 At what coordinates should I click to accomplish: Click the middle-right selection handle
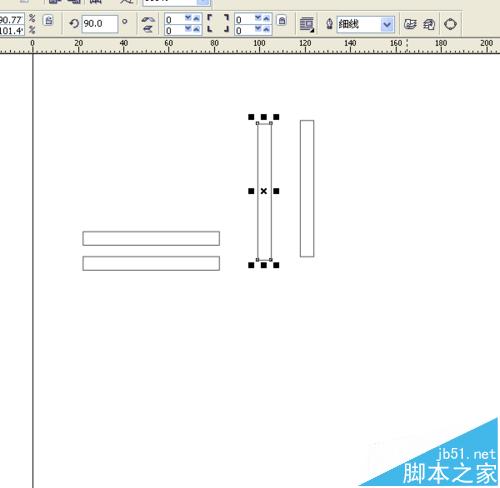pos(276,191)
